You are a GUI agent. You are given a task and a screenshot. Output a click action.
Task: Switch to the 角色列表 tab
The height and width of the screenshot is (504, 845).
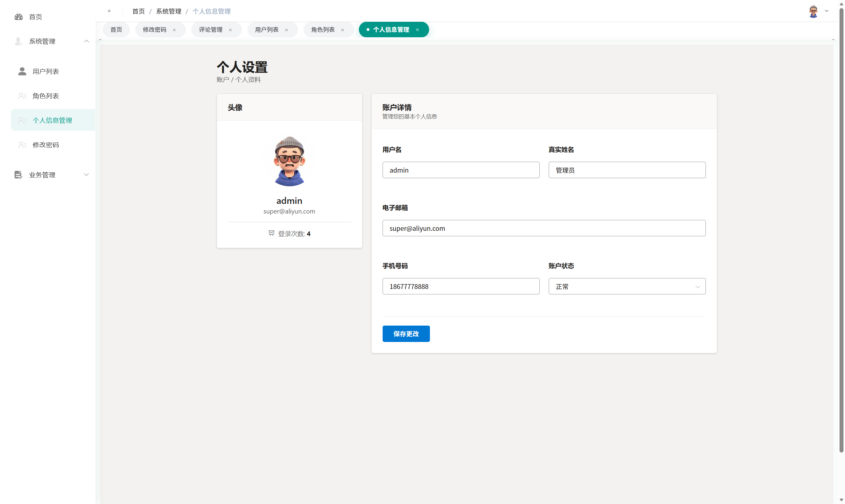pos(323,30)
